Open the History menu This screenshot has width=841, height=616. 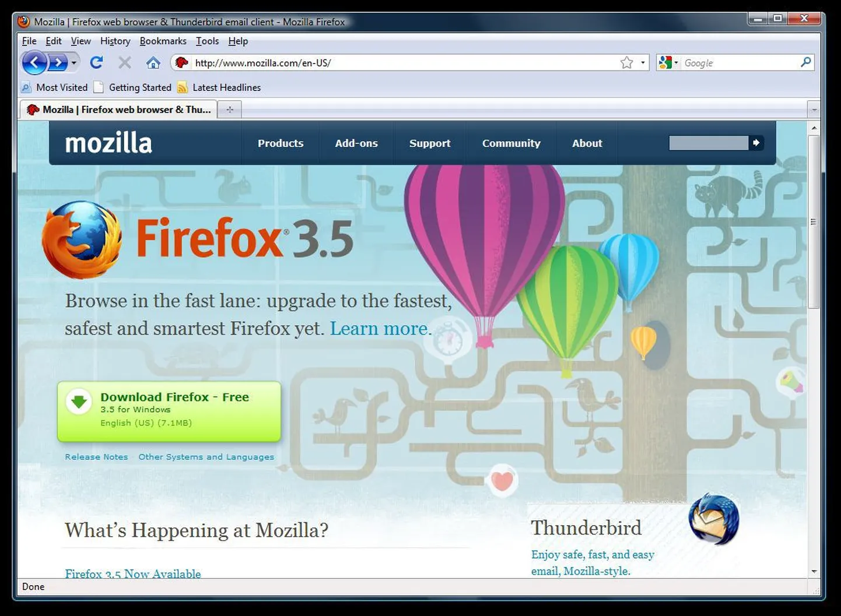tap(115, 41)
